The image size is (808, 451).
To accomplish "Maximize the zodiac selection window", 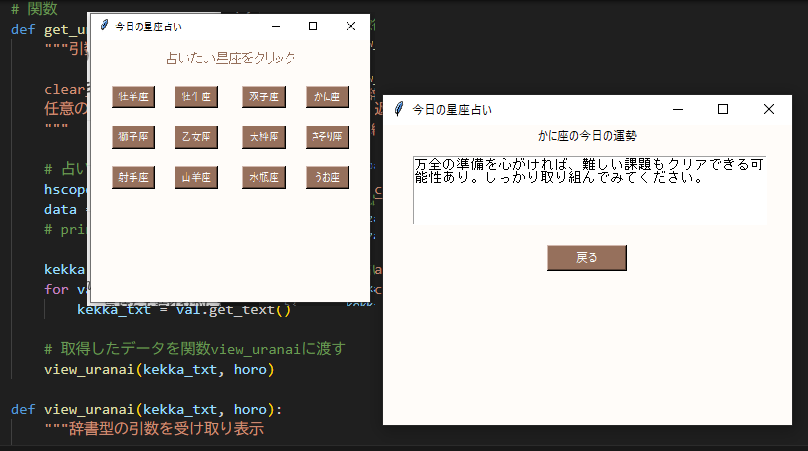I will pos(312,26).
